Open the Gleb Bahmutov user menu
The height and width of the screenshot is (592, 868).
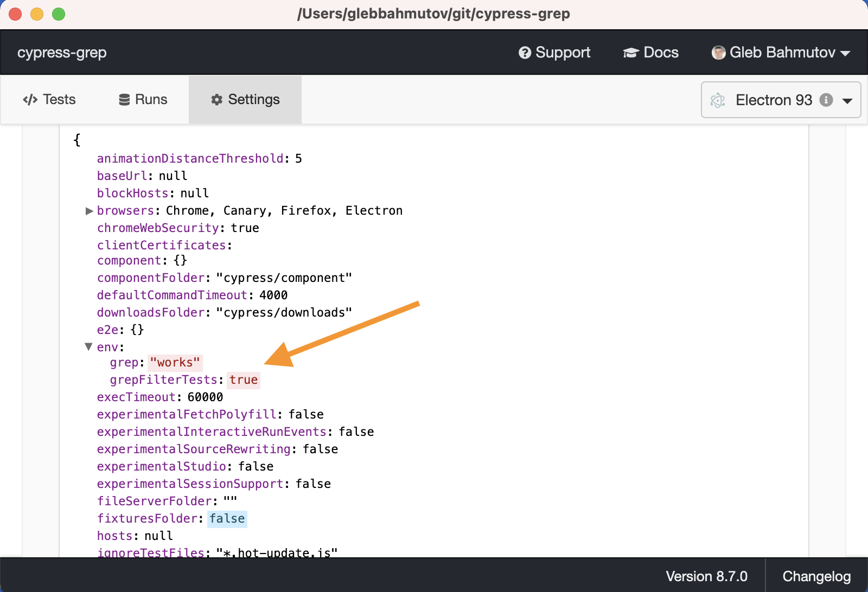point(781,53)
